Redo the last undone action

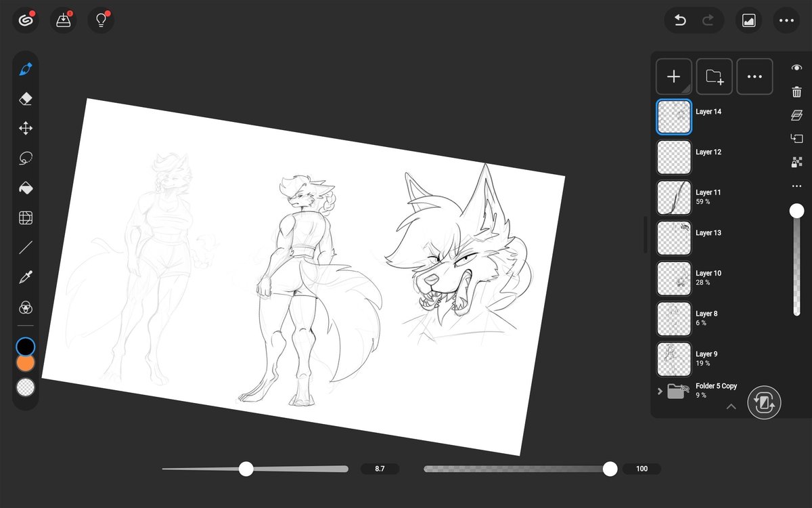coord(708,21)
